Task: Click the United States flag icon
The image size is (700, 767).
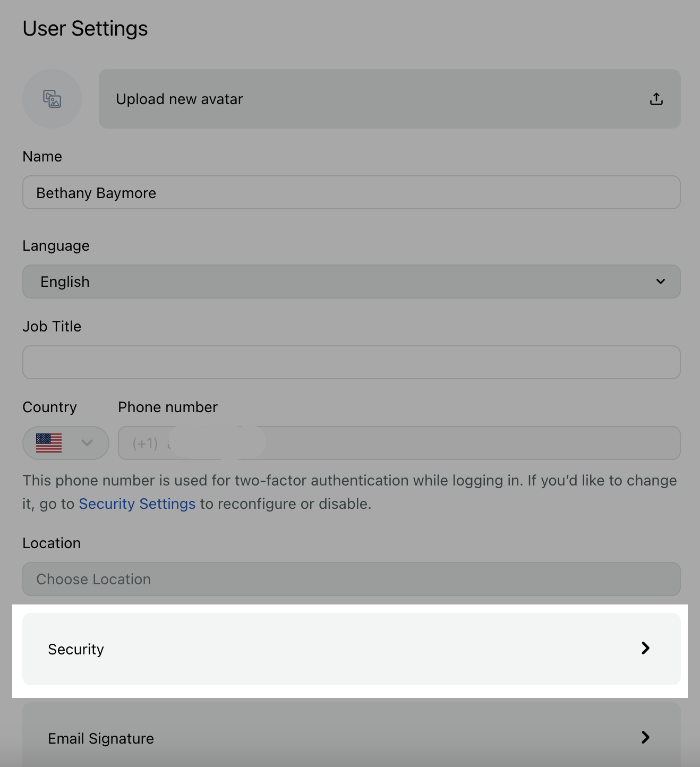Action: click(x=49, y=443)
